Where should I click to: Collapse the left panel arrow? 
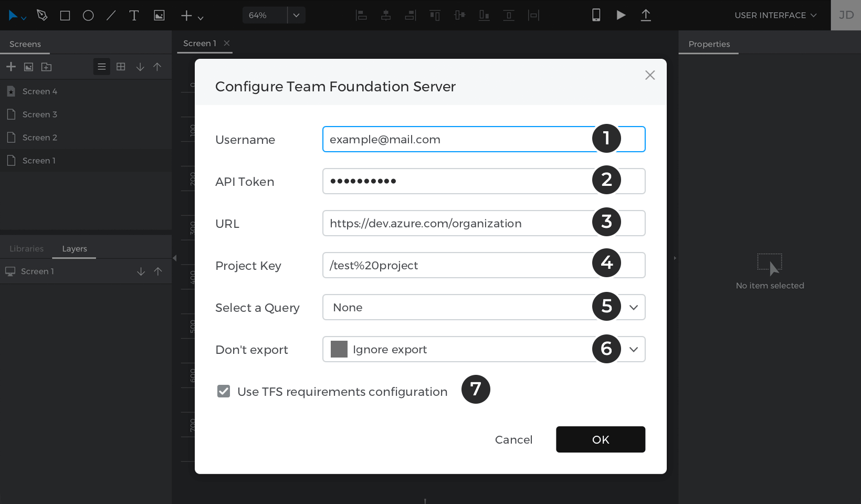pyautogui.click(x=175, y=258)
